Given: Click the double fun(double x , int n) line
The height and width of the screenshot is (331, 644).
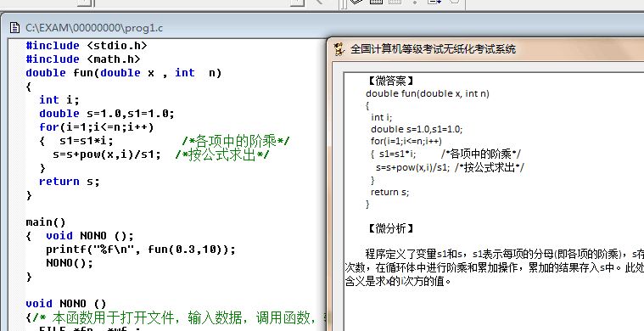Looking at the screenshot, I should tap(124, 73).
